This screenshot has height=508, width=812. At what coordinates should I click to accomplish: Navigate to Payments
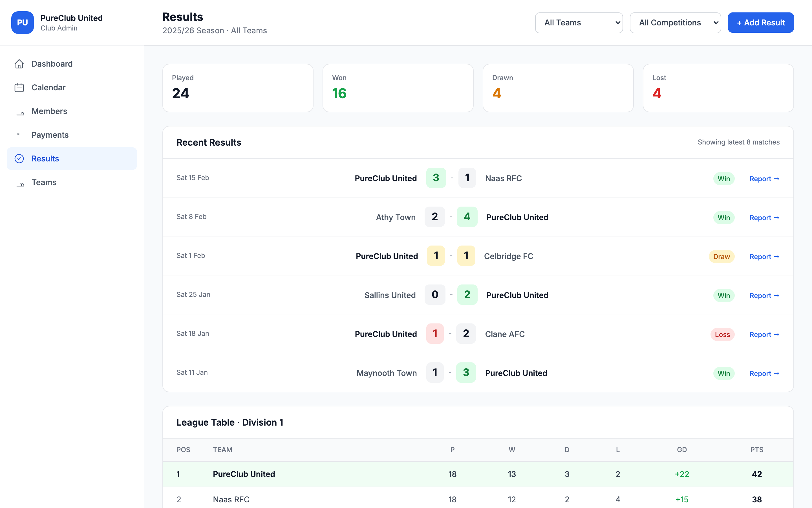pyautogui.click(x=72, y=135)
